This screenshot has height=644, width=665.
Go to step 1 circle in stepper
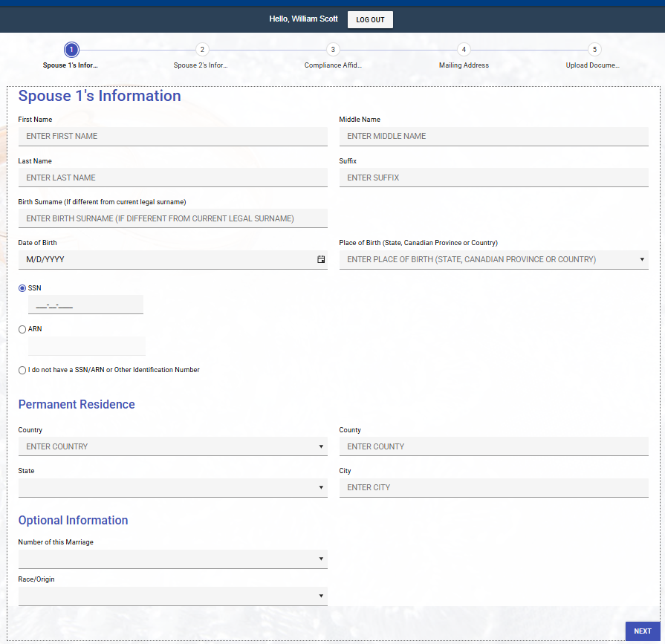coord(71,50)
